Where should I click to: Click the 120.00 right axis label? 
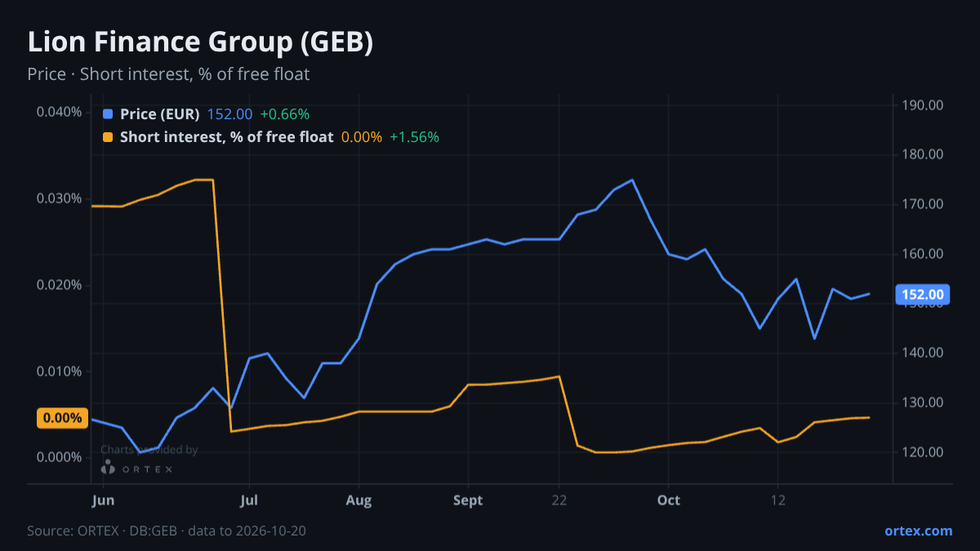(x=923, y=452)
